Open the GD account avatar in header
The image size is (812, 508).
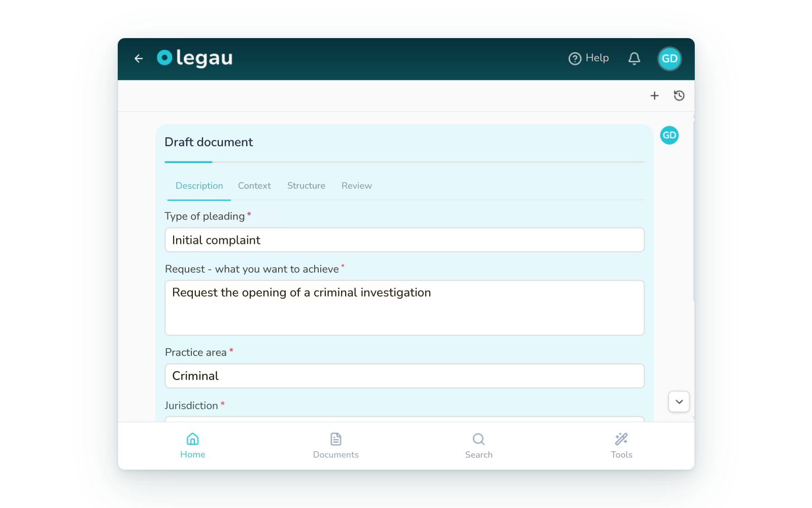tap(669, 58)
